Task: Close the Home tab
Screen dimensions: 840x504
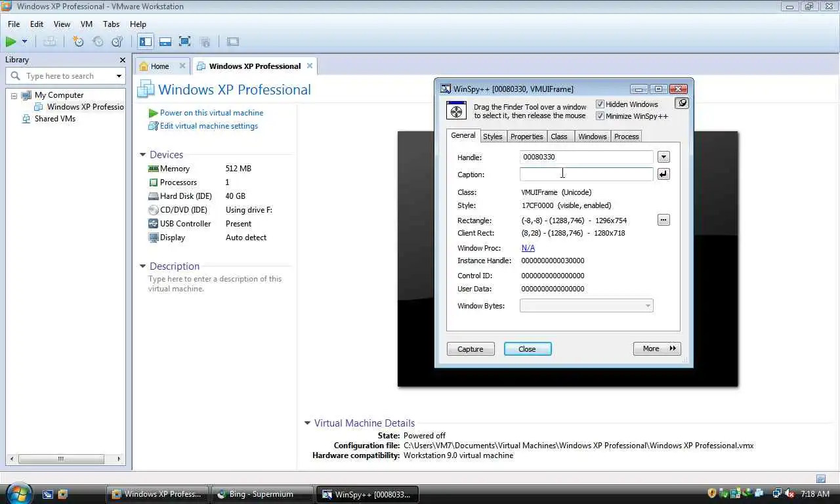Action: click(x=182, y=66)
